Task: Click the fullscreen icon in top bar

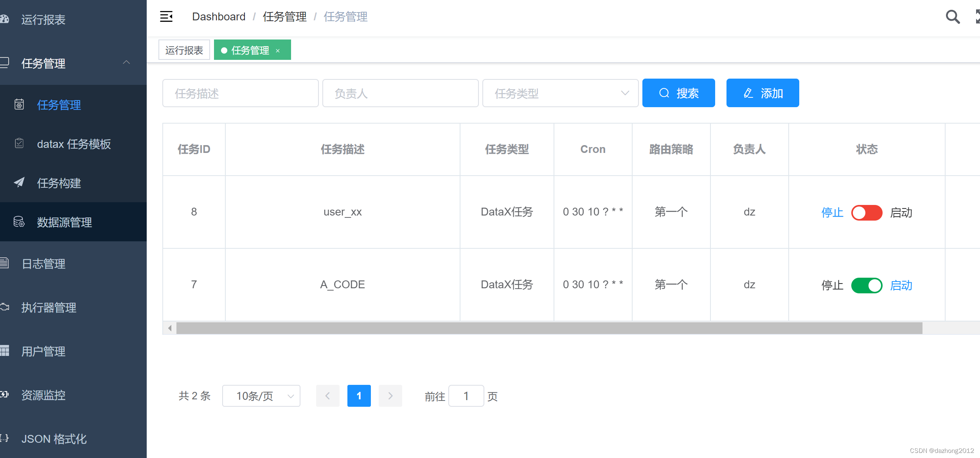Action: (x=976, y=16)
